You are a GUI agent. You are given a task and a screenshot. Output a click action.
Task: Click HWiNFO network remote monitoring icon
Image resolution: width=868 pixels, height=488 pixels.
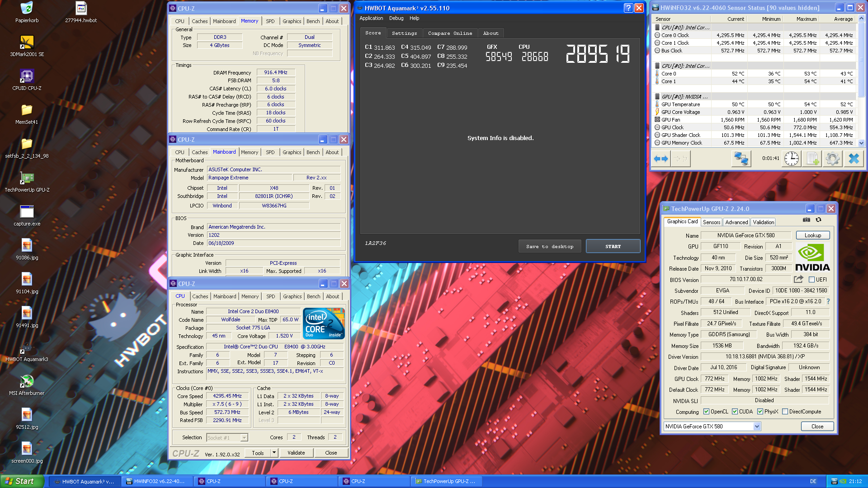pyautogui.click(x=741, y=159)
